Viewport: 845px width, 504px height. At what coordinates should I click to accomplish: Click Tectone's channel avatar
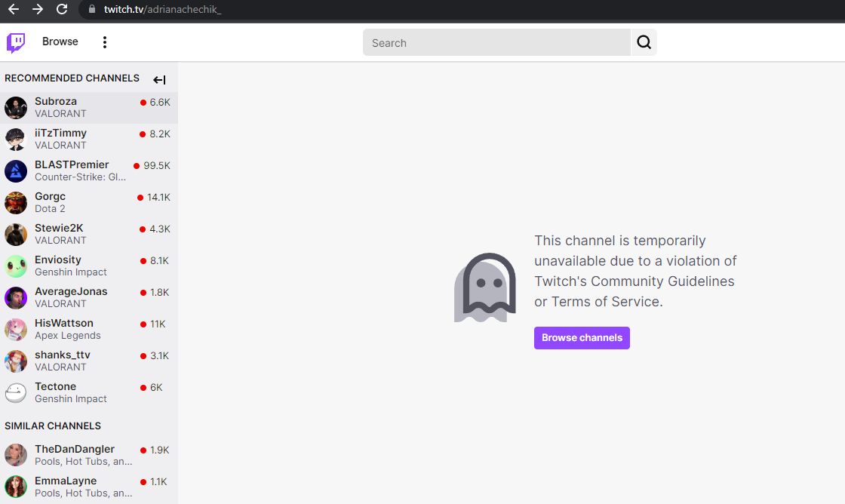click(x=16, y=393)
